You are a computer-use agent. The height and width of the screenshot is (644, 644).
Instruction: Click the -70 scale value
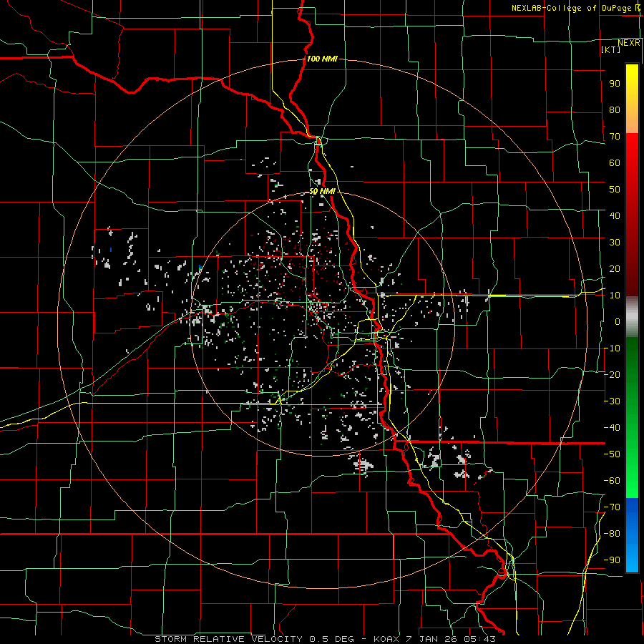[x=612, y=507]
